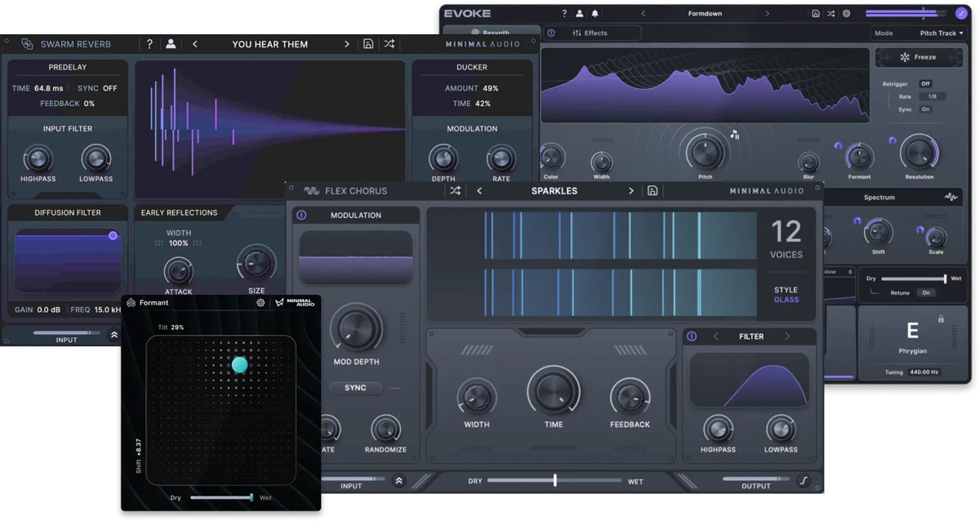This screenshot has width=980, height=521.
Task: Save preset in Flex Chorus window
Action: tap(653, 190)
